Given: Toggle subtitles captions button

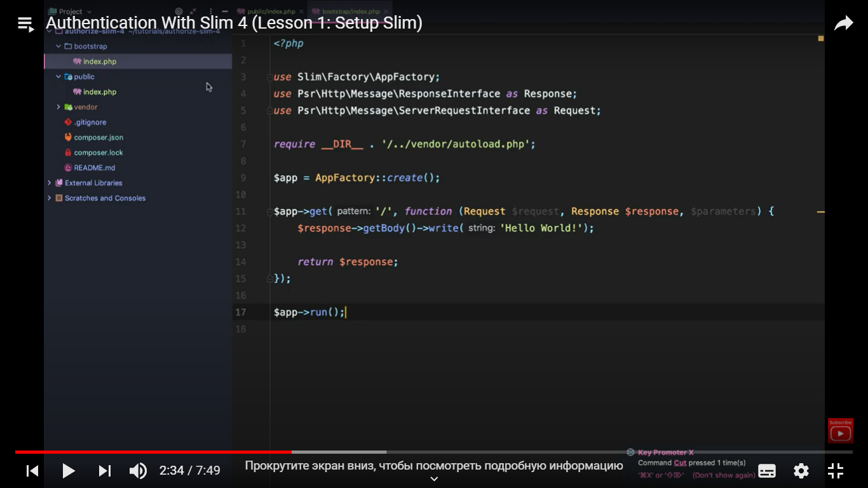Looking at the screenshot, I should [767, 471].
